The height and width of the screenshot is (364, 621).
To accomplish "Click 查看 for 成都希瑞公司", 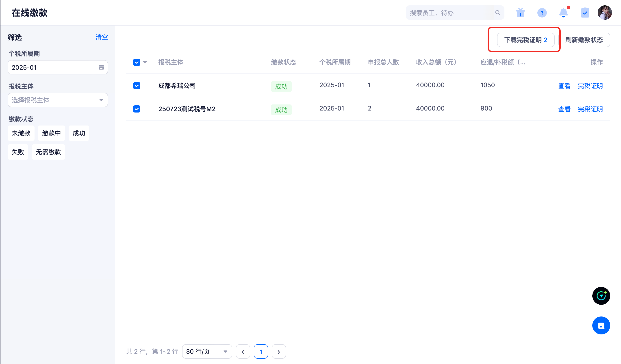I will pyautogui.click(x=564, y=86).
